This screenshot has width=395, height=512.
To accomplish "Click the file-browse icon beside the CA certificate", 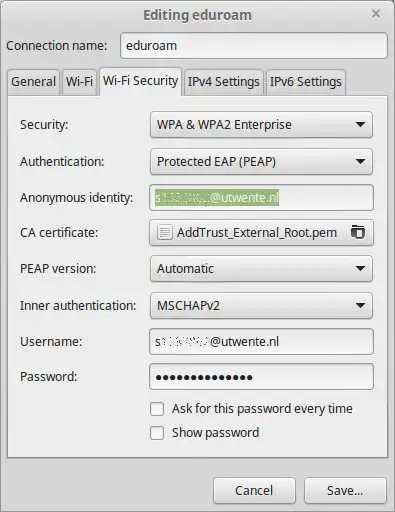I will (x=358, y=232).
